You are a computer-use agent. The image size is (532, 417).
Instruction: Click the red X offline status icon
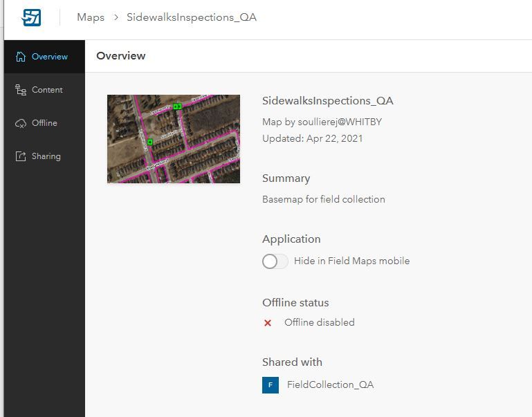(x=268, y=322)
